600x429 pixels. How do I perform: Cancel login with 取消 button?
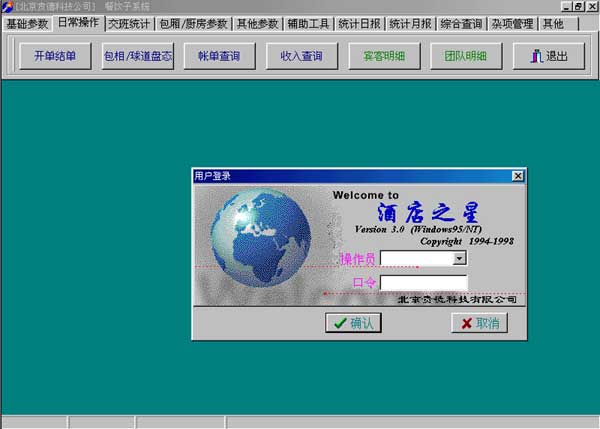[479, 323]
